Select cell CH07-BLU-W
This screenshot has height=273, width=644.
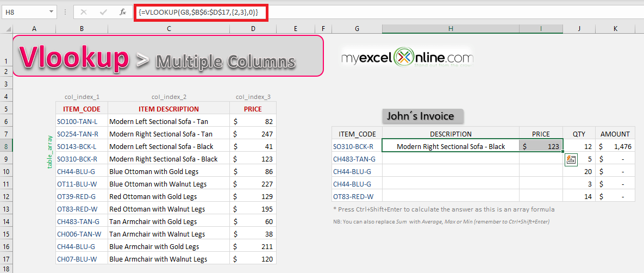[x=82, y=259]
